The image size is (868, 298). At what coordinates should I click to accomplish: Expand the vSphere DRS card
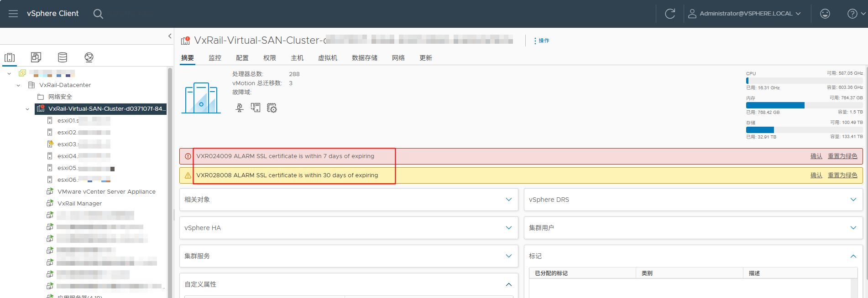pos(853,200)
